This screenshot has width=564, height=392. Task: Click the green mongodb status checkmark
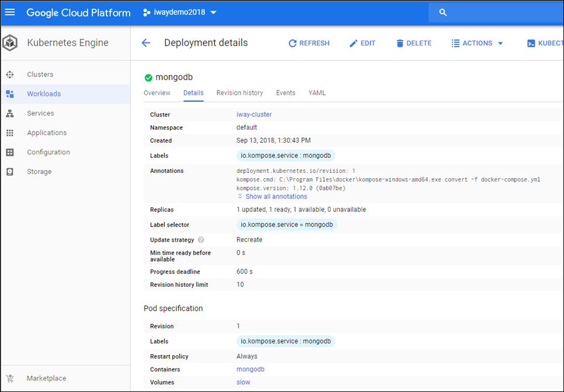tap(148, 77)
